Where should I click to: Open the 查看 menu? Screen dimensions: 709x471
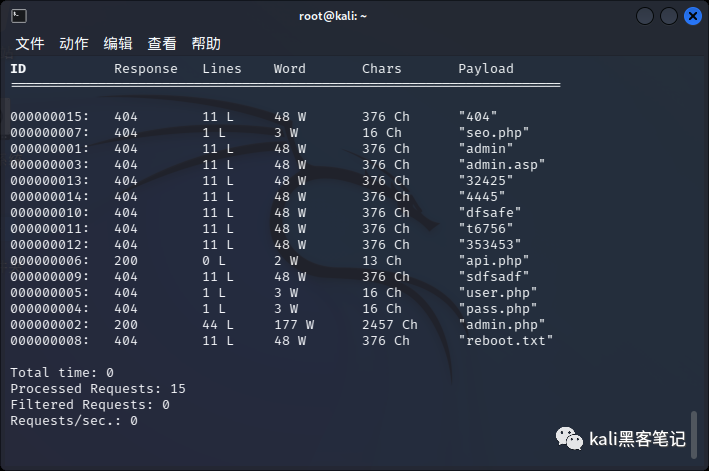click(x=162, y=44)
